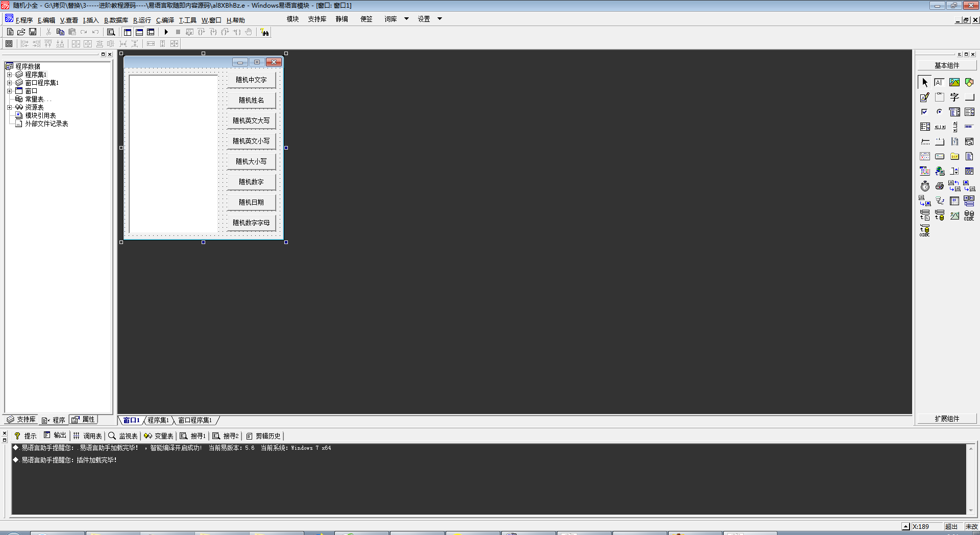Image resolution: width=980 pixels, height=535 pixels.
Task: Open the 词库 dropdown arrow
Action: point(406,19)
